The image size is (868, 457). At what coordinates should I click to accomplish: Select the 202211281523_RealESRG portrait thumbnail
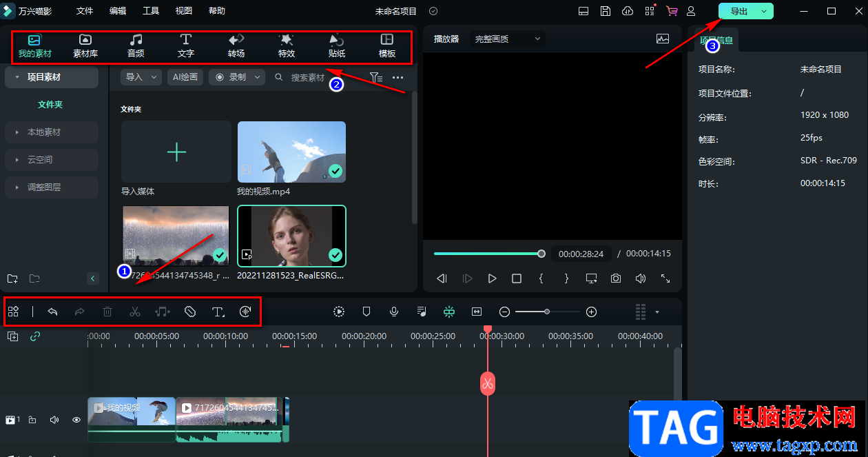point(291,236)
